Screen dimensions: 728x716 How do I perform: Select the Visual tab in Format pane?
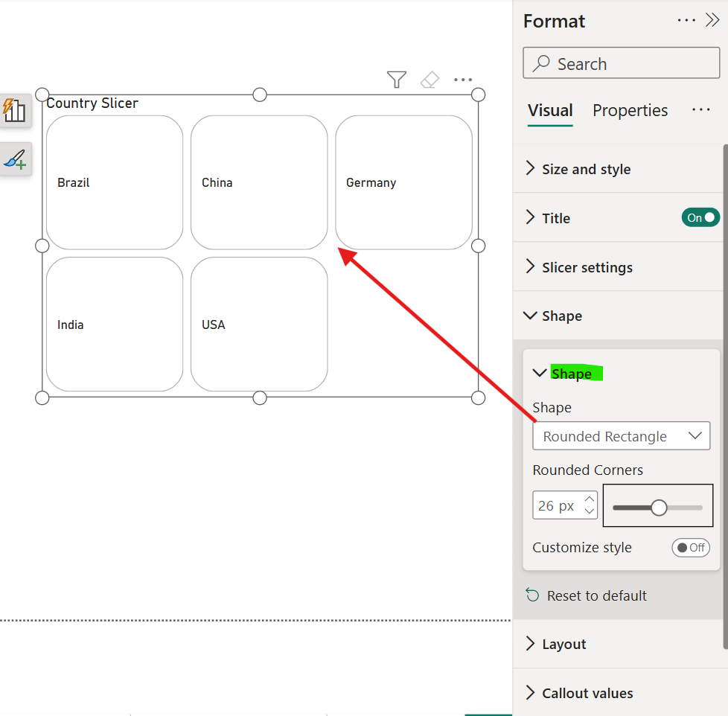550,109
